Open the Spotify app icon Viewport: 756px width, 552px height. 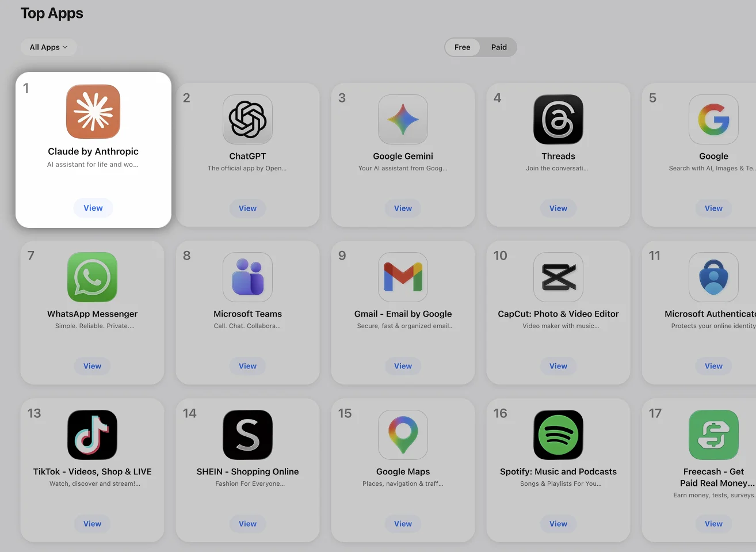[558, 435]
